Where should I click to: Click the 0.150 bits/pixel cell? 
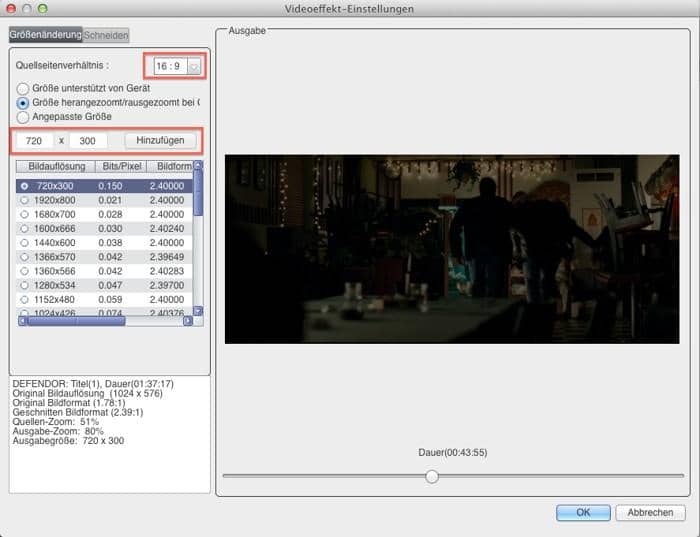tap(110, 186)
